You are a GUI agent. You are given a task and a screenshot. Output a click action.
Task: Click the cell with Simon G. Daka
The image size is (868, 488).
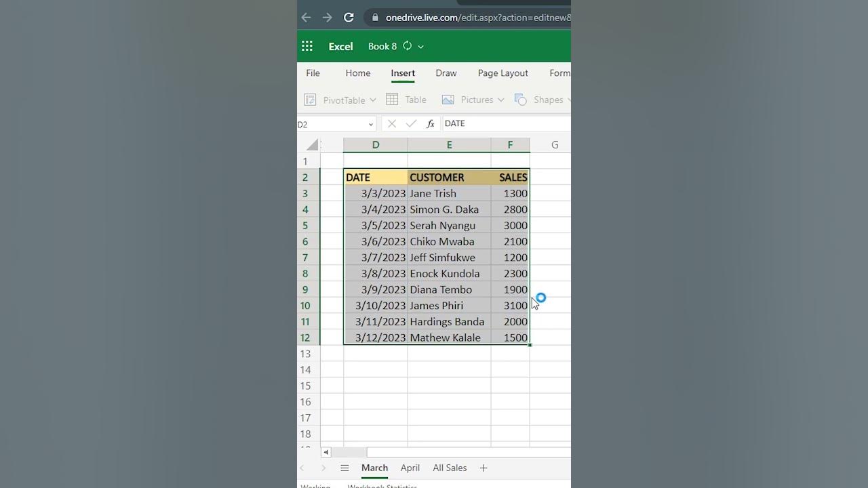coord(449,209)
